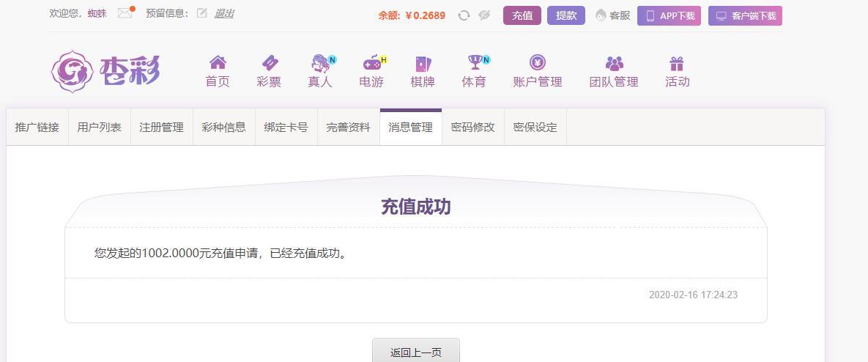
Task: Click the 返回上一页 back button
Action: tap(416, 351)
